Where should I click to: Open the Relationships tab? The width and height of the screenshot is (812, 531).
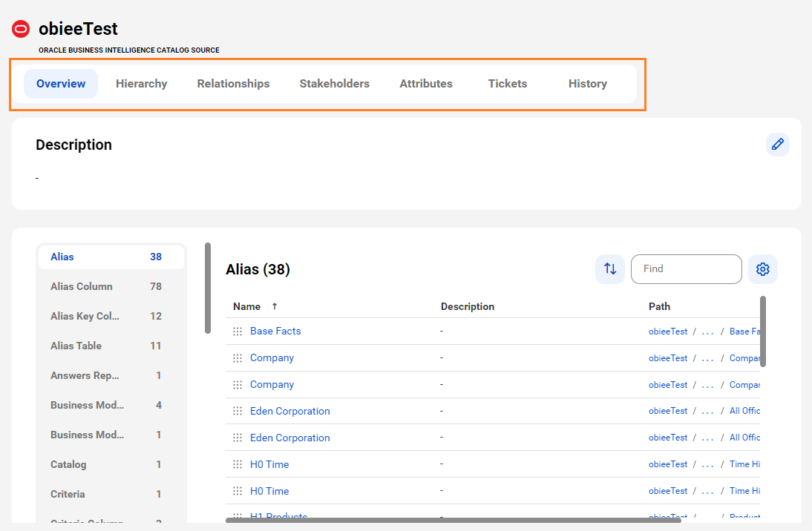click(233, 84)
